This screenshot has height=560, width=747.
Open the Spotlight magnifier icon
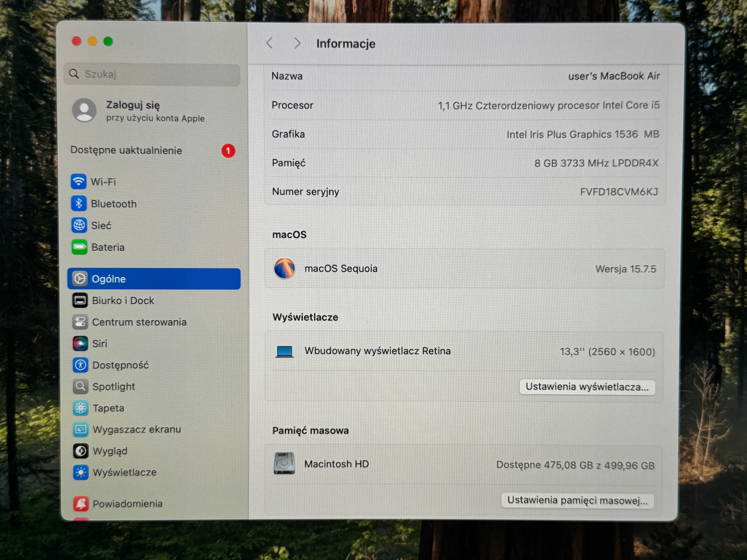coord(81,386)
